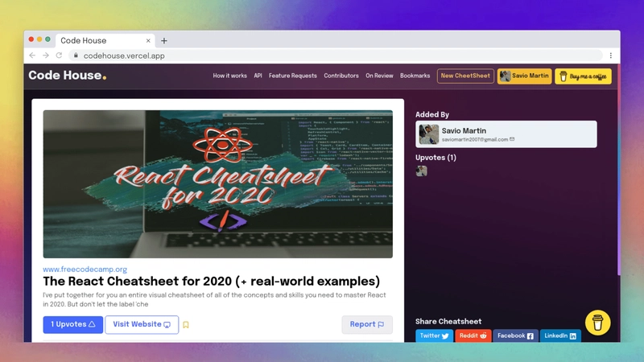Click the Code House logo

tap(68, 76)
